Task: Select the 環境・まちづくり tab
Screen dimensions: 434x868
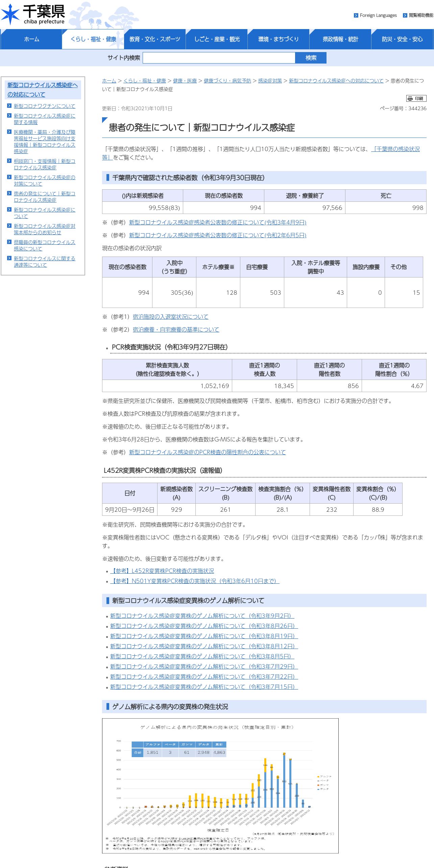Action: click(279, 39)
